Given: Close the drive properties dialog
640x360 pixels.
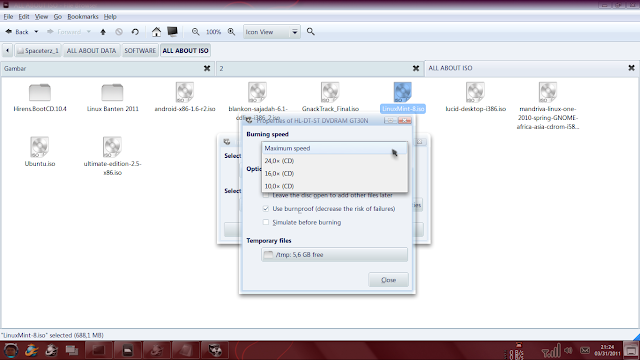Looking at the screenshot, I should pos(388,280).
